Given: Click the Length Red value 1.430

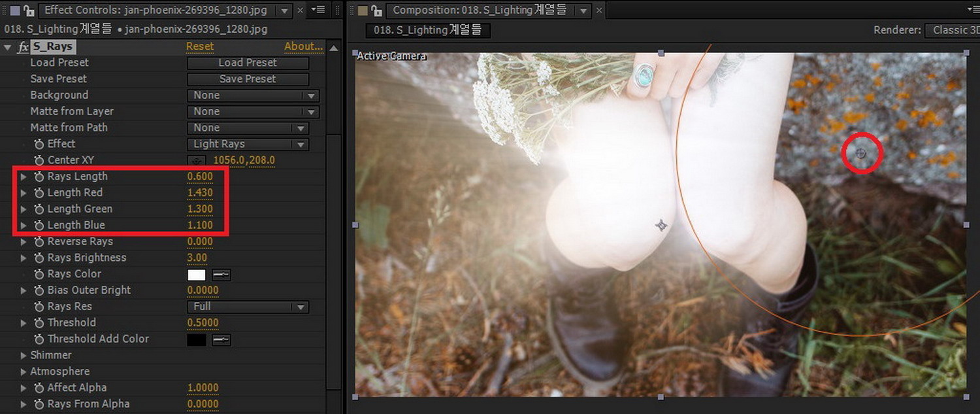Looking at the screenshot, I should (x=200, y=193).
